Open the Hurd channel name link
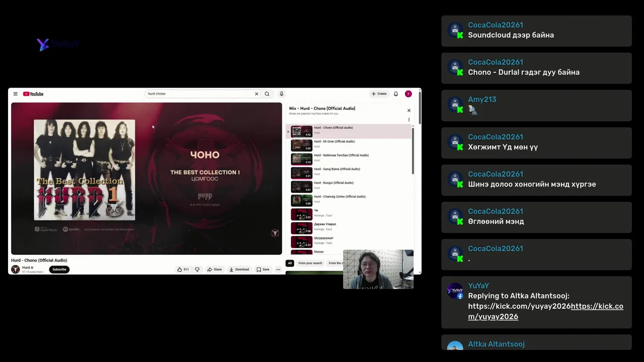Viewport: 644px width, 362px height. (26, 267)
